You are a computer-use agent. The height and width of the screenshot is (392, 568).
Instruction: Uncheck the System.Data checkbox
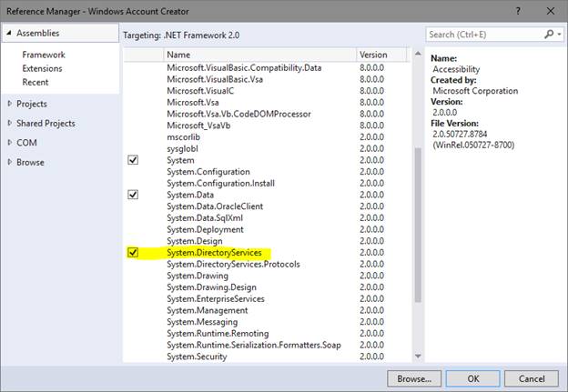click(133, 195)
